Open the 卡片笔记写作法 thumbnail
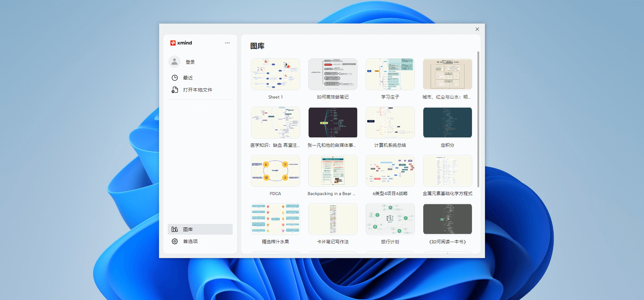This screenshot has width=644, height=300. pyautogui.click(x=333, y=219)
